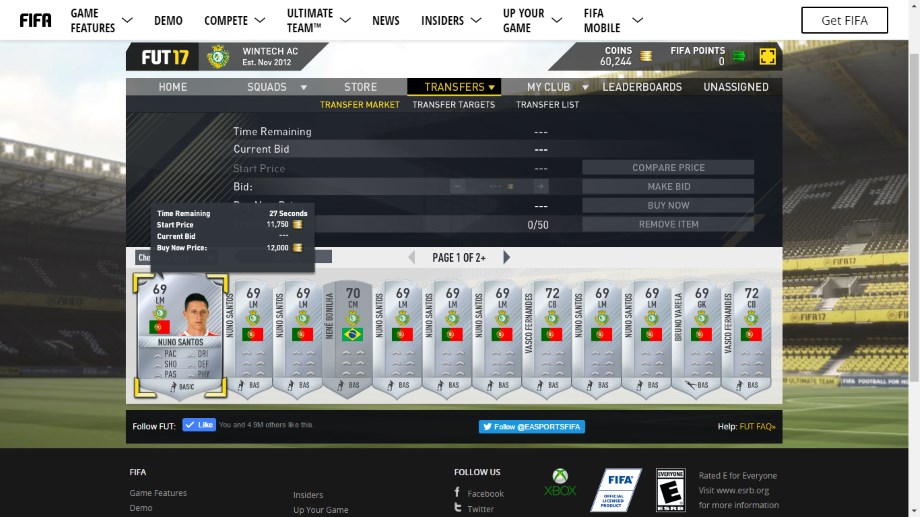Switch to the Transfer List tab

(547, 105)
